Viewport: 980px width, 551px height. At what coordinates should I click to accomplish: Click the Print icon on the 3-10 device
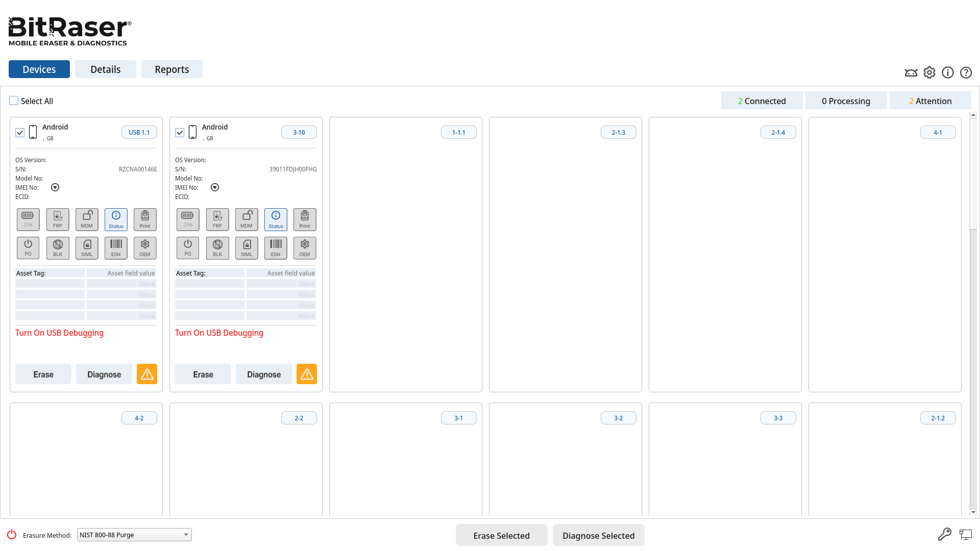305,219
